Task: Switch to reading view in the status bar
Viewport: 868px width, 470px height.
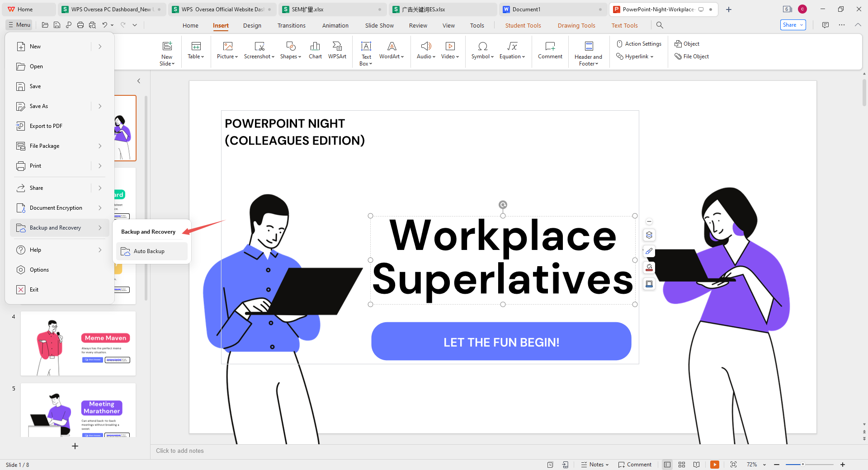Action: pos(697,465)
